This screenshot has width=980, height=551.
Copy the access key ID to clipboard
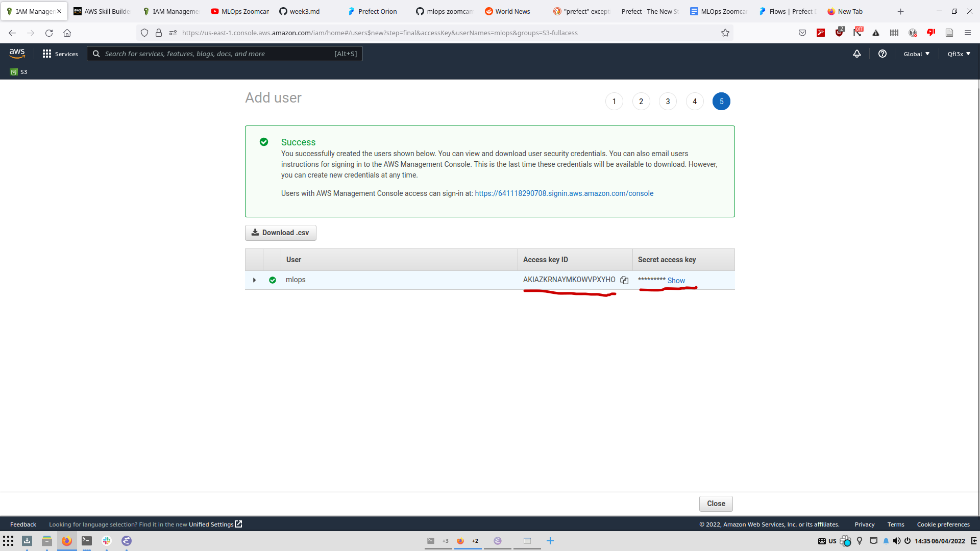click(624, 280)
